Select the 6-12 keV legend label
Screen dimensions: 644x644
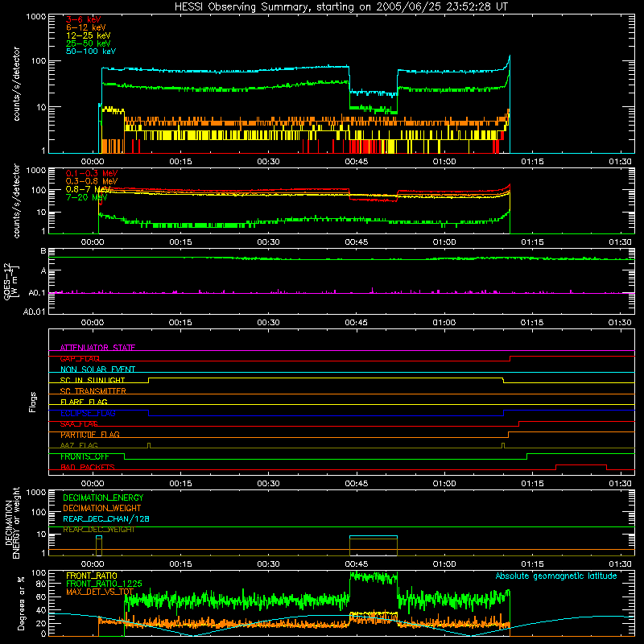pos(86,27)
